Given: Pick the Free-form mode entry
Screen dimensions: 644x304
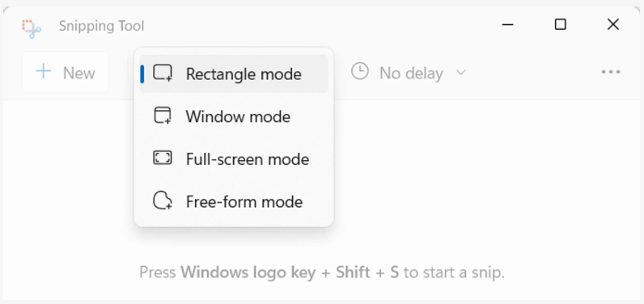Looking at the screenshot, I should 234,202.
